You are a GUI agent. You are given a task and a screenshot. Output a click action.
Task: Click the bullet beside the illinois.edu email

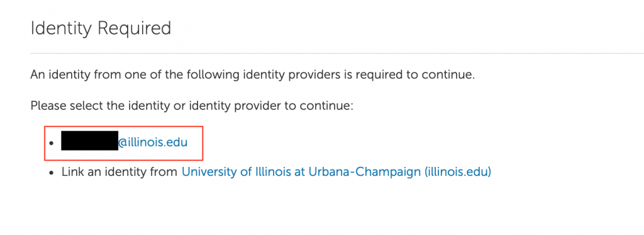coord(52,144)
